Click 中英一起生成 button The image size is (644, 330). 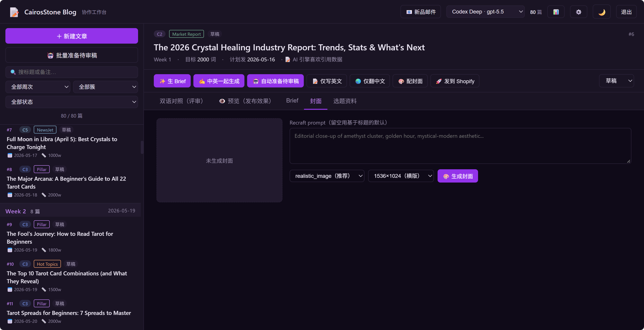coord(219,81)
